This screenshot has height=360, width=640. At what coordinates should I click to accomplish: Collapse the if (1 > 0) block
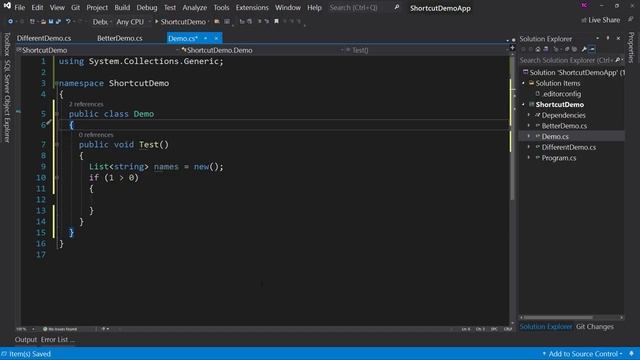[x=56, y=178]
